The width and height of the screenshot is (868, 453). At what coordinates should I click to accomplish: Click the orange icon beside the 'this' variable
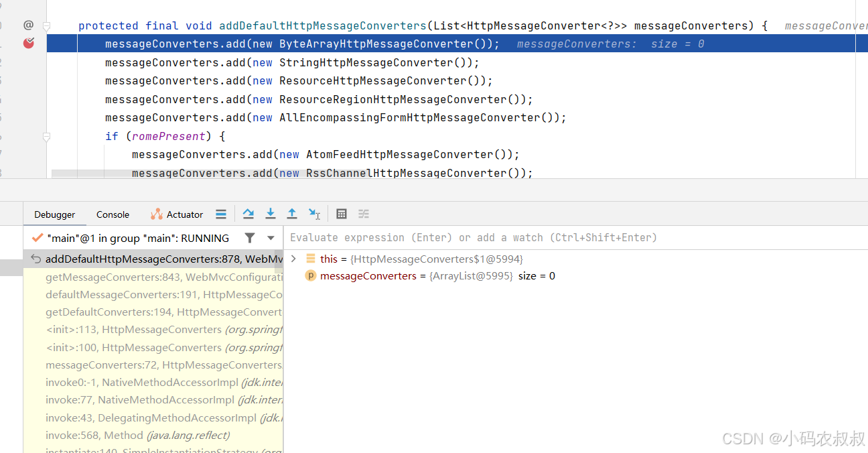click(311, 259)
